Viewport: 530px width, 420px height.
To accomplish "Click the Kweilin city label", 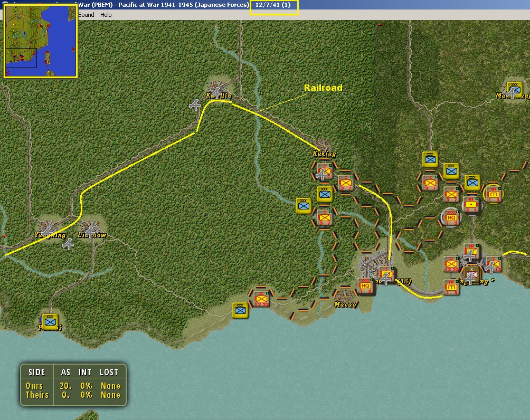I will coord(219,96).
